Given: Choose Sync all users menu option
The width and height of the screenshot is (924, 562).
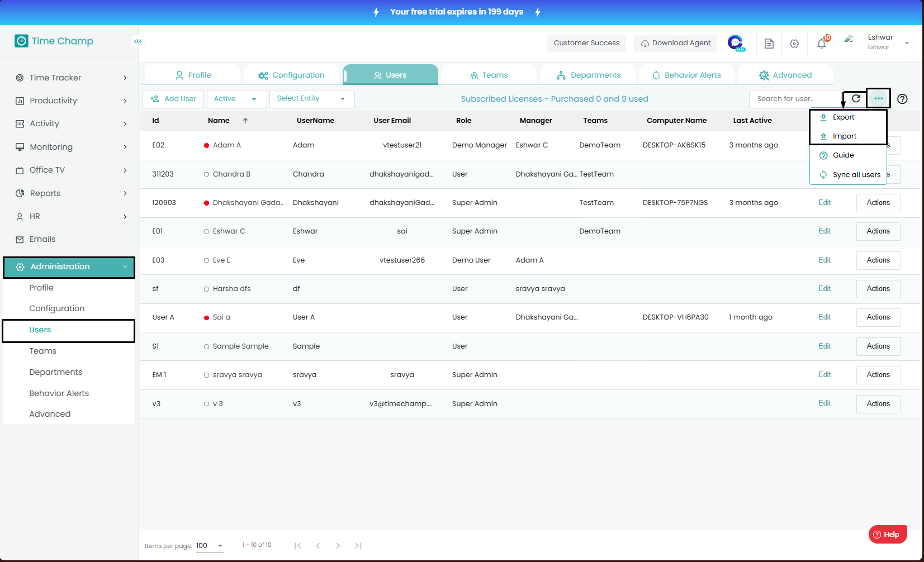Looking at the screenshot, I should pyautogui.click(x=856, y=175).
